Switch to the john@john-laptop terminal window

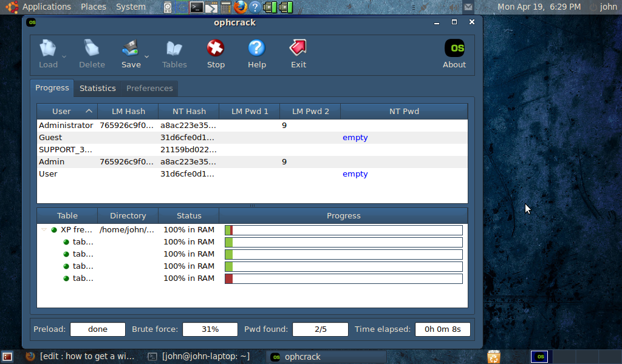(x=199, y=357)
